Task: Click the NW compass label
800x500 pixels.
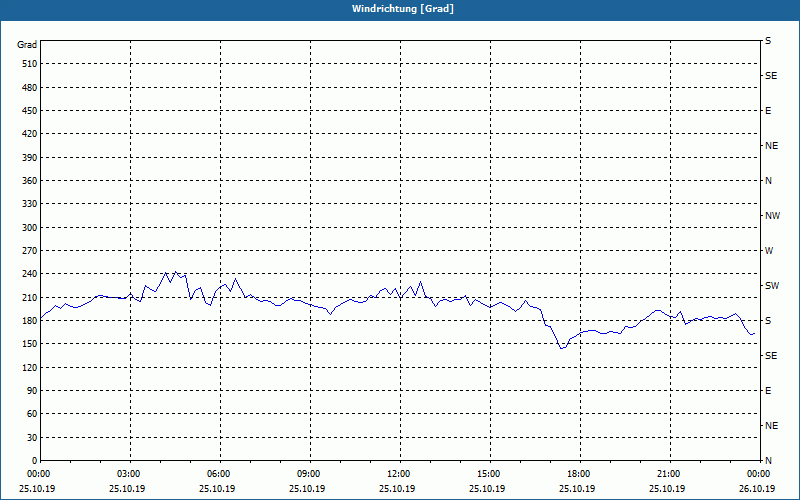Action: tap(772, 216)
